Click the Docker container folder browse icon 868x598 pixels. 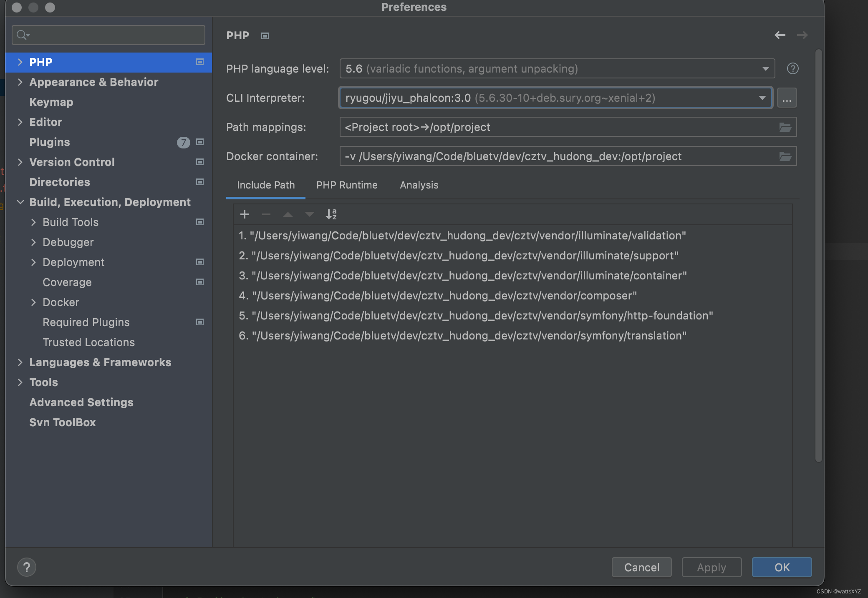(785, 156)
